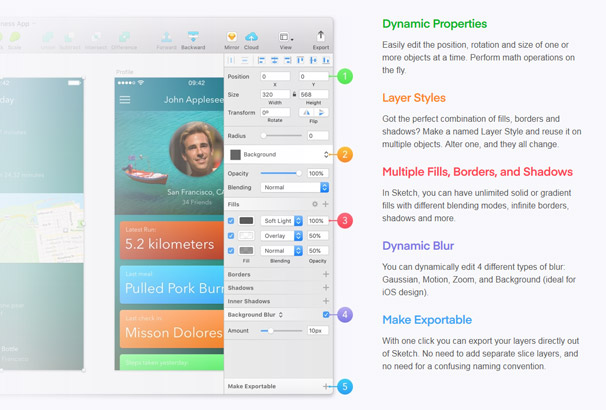This screenshot has width=606, height=410.
Task: Disable the Soft Light fill checkbox
Action: click(231, 220)
